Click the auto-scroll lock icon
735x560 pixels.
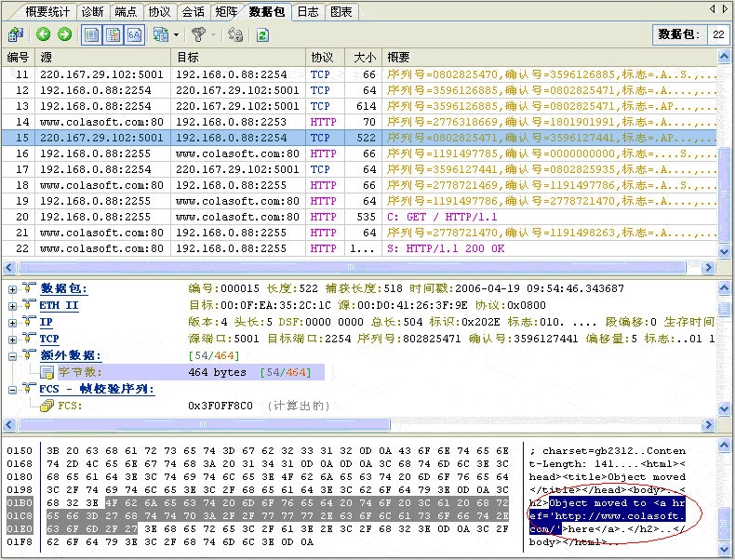pos(235,34)
